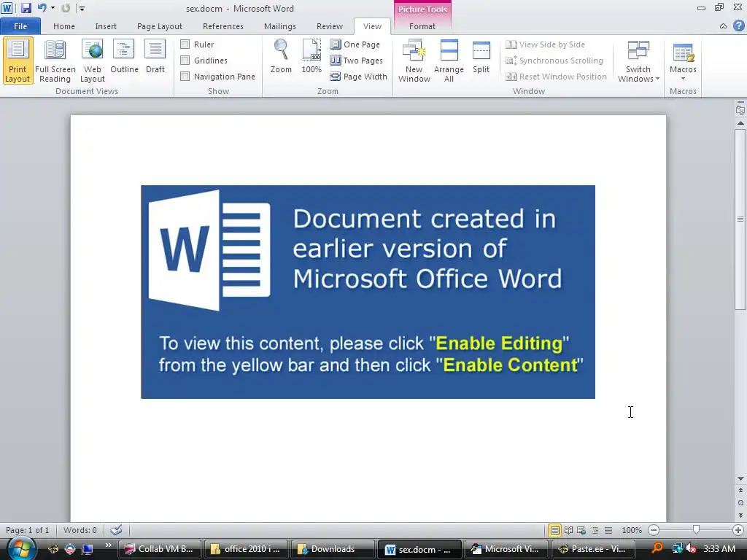747x560 pixels.
Task: Switch to the Insert tab
Action: (x=106, y=26)
